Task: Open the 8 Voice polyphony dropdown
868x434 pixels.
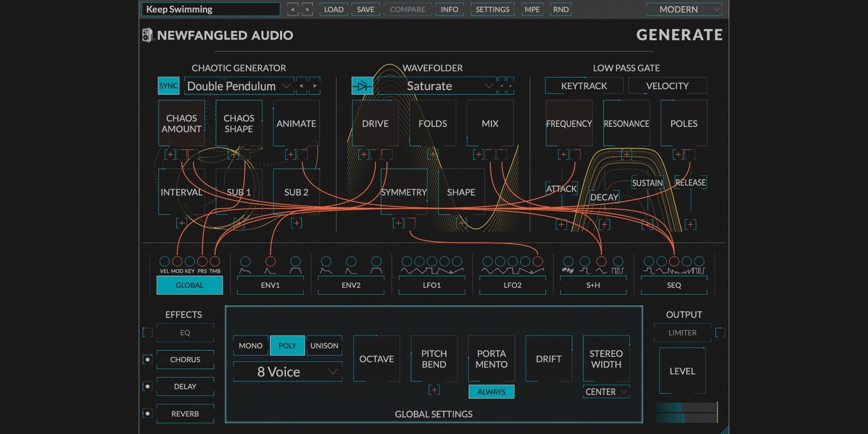Action: (x=288, y=372)
